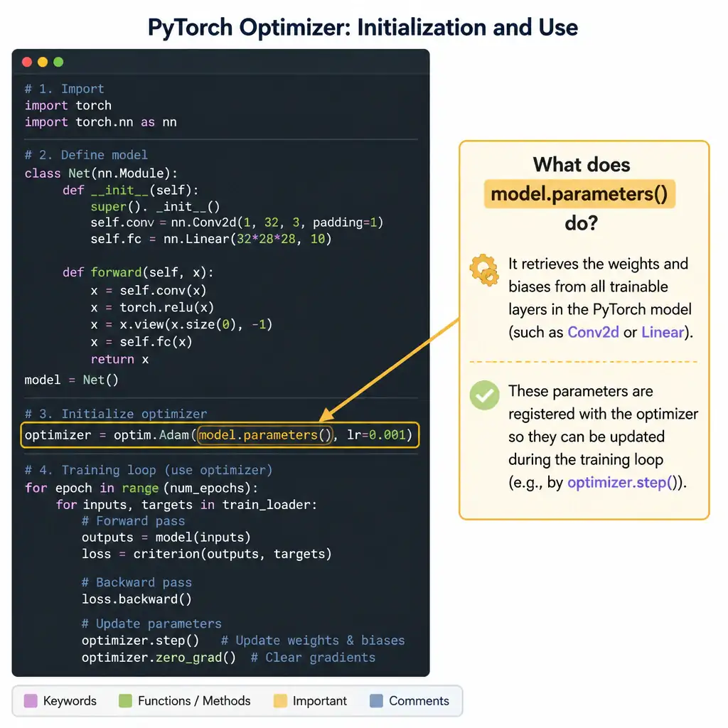Click the comment '# 3. Initialize optimizer'
Screen dimensions: 728x728
pos(116,414)
